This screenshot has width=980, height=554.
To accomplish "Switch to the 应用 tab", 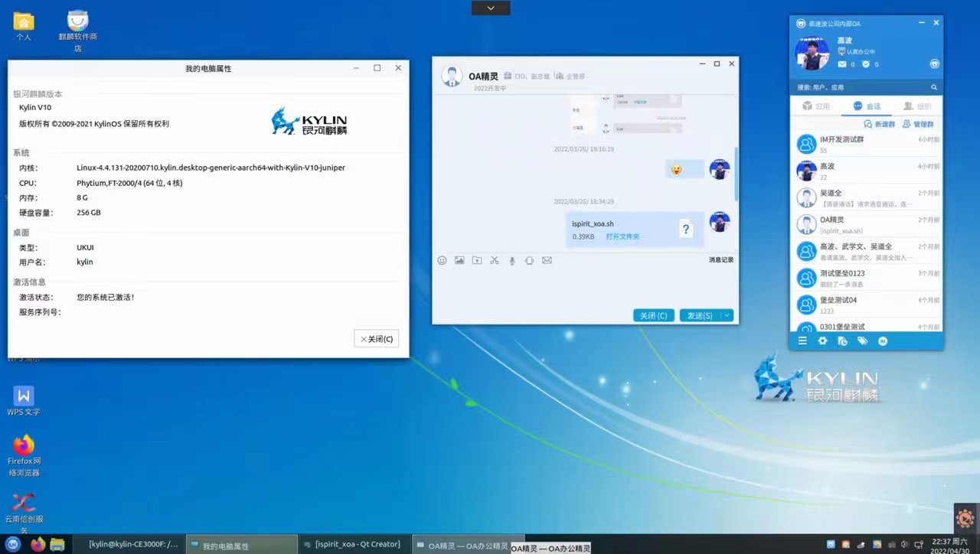I will coord(815,106).
